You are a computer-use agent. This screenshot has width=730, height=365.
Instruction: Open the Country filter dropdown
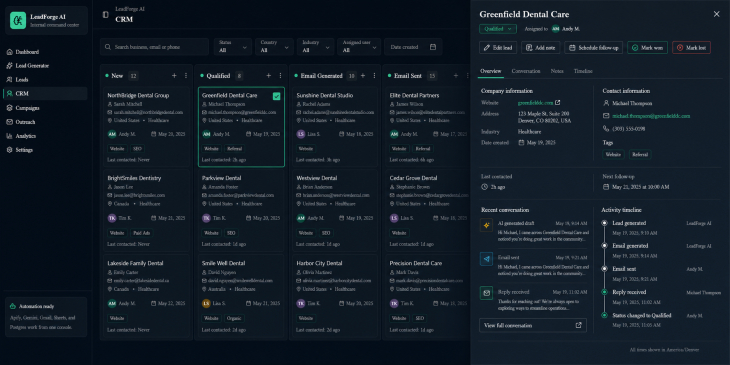274,47
